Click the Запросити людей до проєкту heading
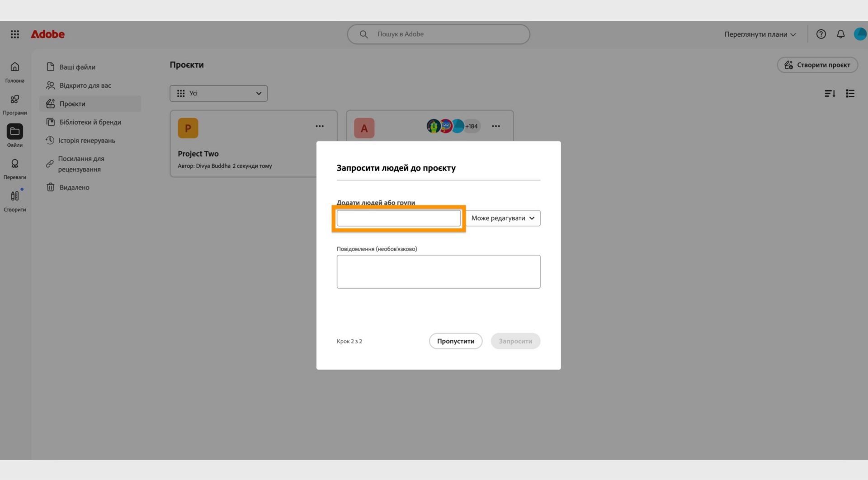 click(396, 168)
